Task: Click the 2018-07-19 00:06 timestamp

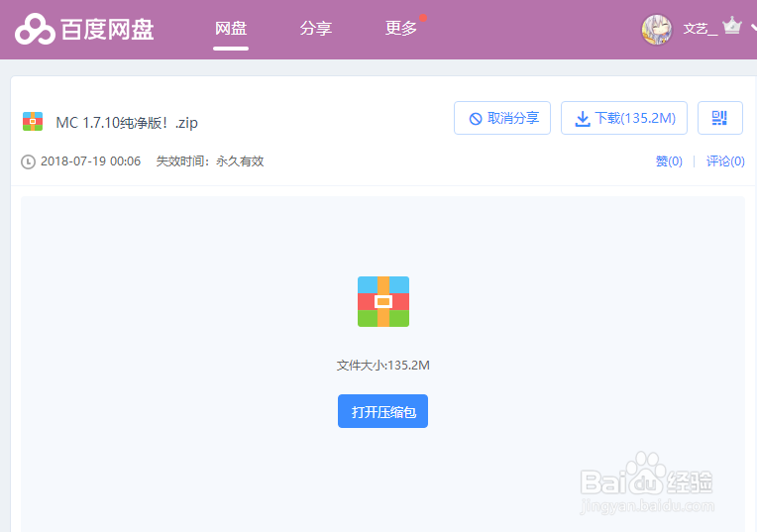Action: pos(91,161)
